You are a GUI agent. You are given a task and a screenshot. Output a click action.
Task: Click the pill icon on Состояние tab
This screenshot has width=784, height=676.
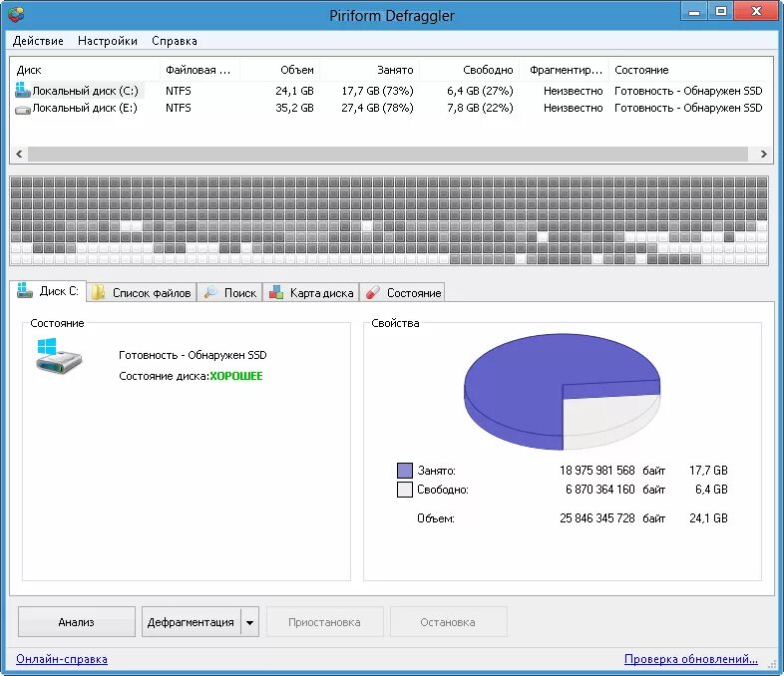pos(373,292)
